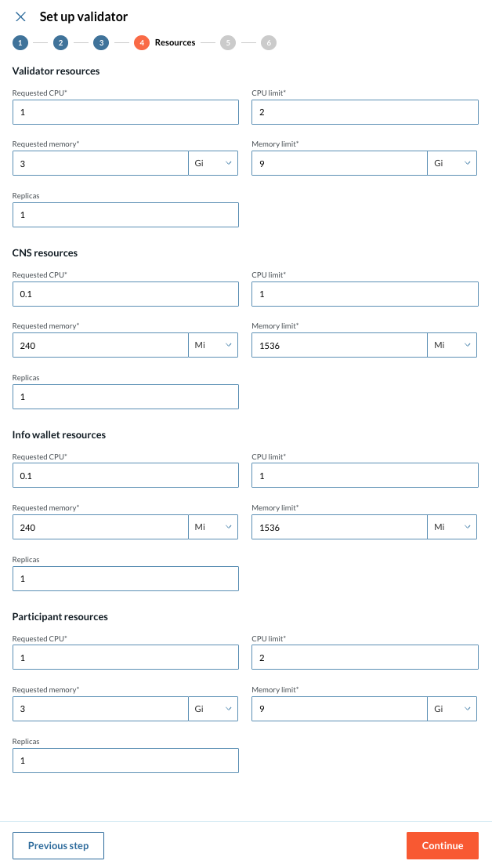Select Info wallet Replicas input
The image size is (492, 868).
click(x=125, y=579)
